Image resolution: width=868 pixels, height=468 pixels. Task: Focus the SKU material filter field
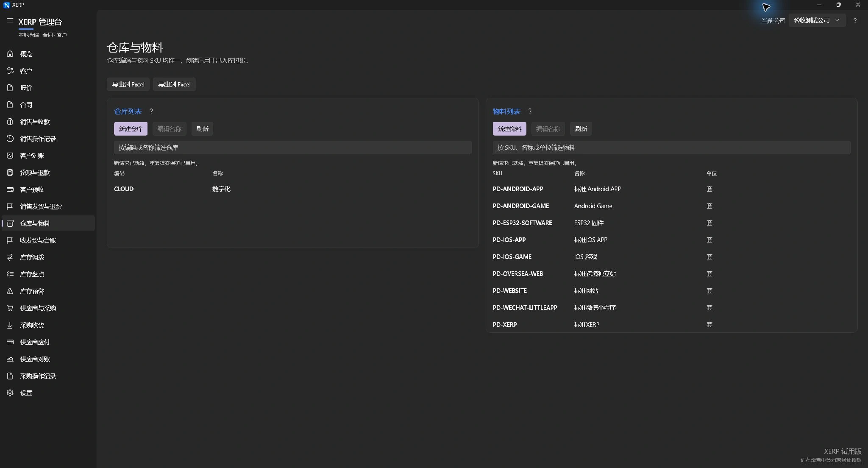coord(671,148)
